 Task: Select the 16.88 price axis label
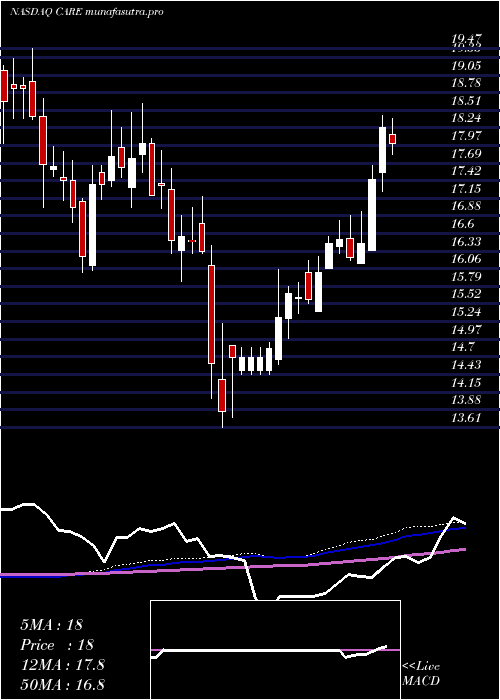click(466, 206)
